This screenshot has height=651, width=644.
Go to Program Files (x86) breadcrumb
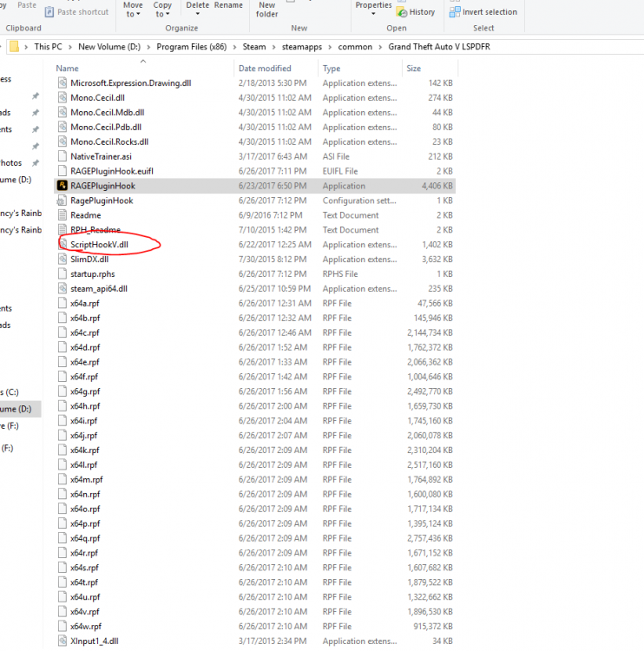point(192,47)
